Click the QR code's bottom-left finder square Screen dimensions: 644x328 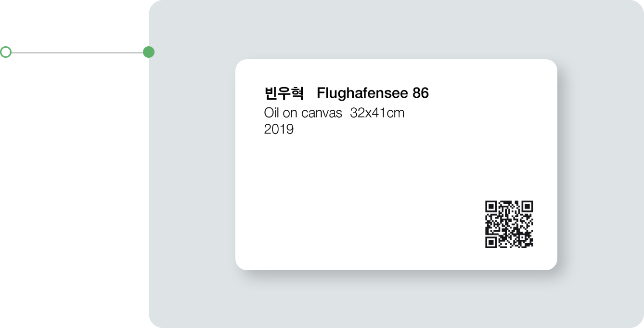coord(491,242)
